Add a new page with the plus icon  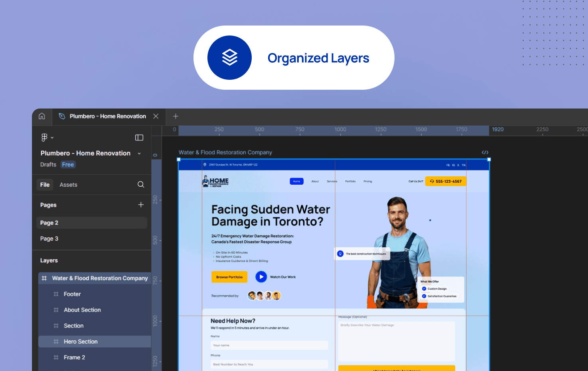click(141, 205)
